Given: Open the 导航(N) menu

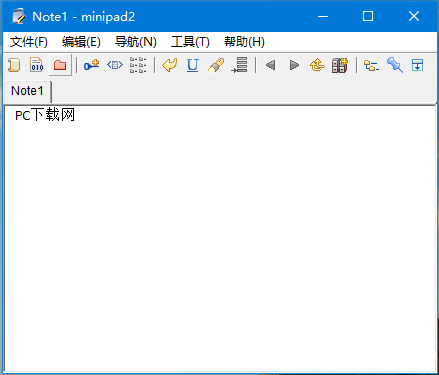Looking at the screenshot, I should pyautogui.click(x=135, y=42).
